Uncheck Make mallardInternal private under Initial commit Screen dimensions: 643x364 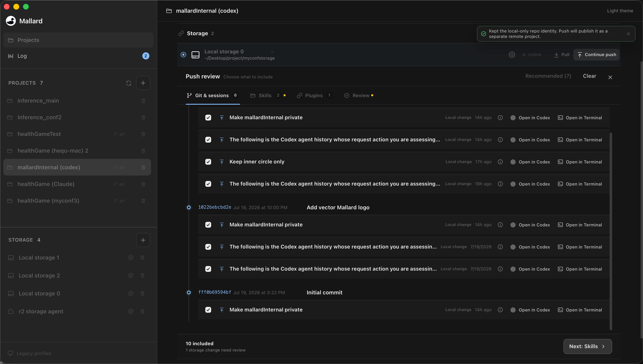pyautogui.click(x=208, y=310)
